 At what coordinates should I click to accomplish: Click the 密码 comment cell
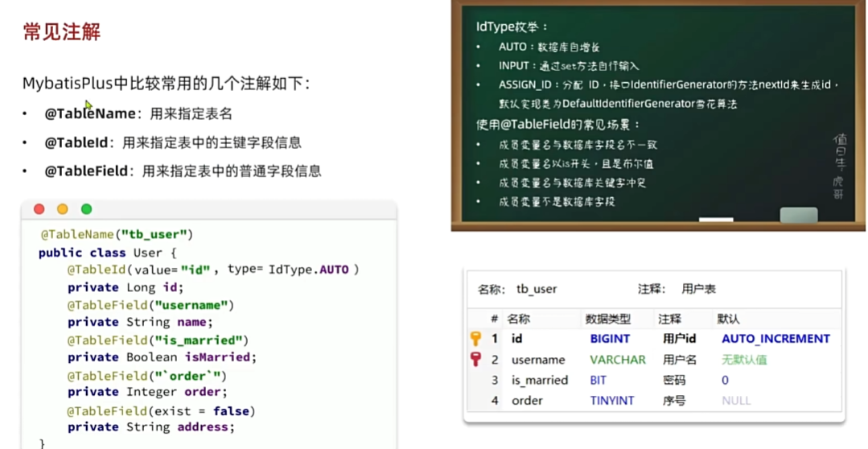pyautogui.click(x=673, y=381)
